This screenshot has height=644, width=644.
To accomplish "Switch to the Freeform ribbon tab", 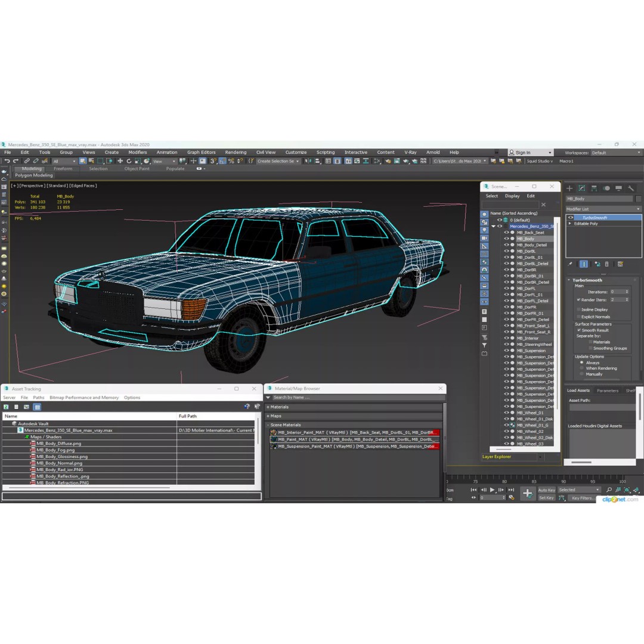I will [63, 169].
